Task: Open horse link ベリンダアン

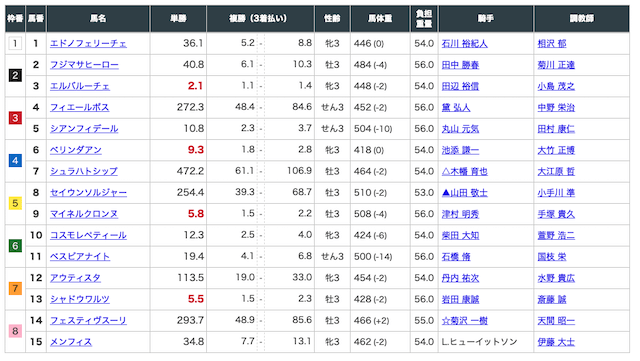Action: (x=76, y=150)
